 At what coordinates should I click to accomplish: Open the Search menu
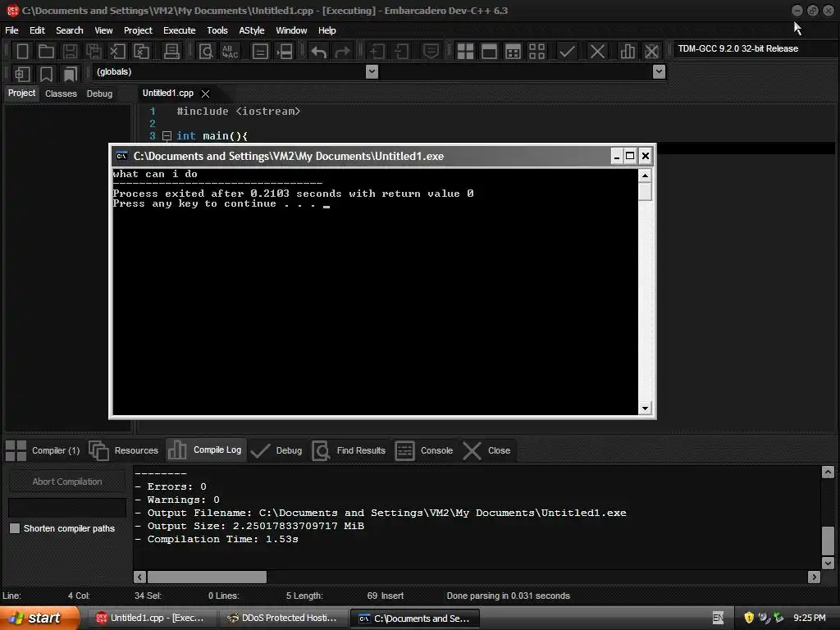[x=70, y=30]
